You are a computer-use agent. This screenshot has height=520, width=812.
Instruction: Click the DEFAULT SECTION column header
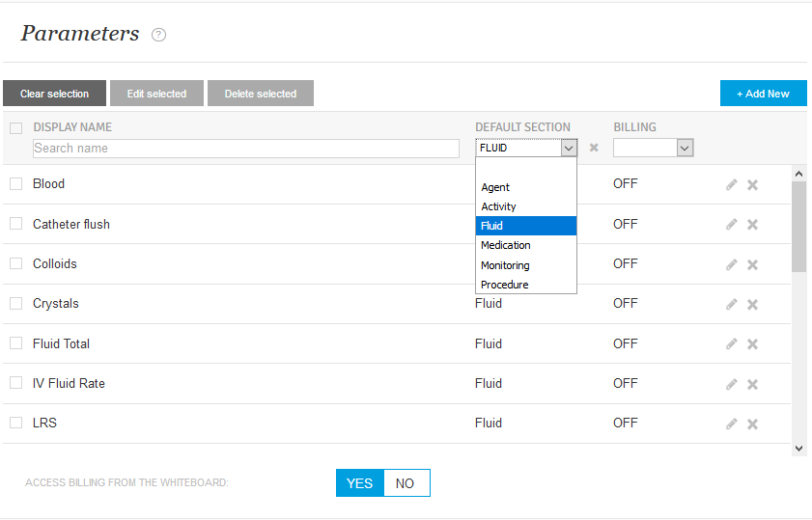[522, 127]
